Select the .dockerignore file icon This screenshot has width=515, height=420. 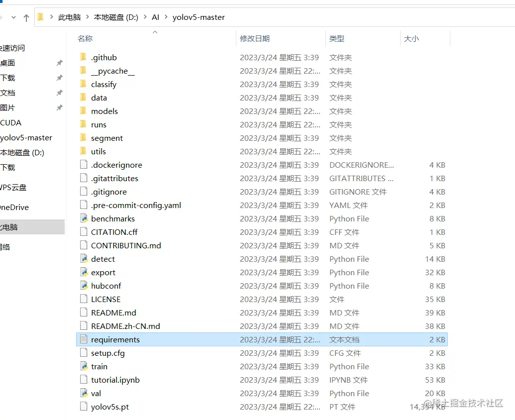(x=84, y=165)
